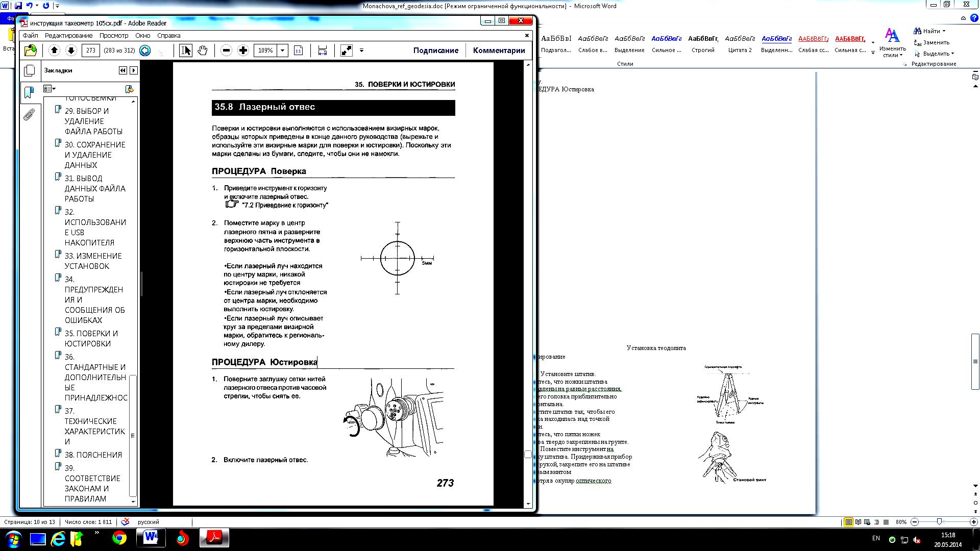Select the Hand pan tool
The width and height of the screenshot is (980, 551).
(x=203, y=50)
